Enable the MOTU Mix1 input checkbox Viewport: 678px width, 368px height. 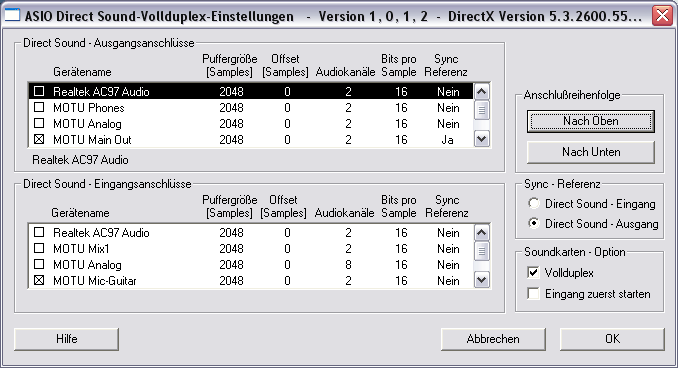click(x=39, y=248)
